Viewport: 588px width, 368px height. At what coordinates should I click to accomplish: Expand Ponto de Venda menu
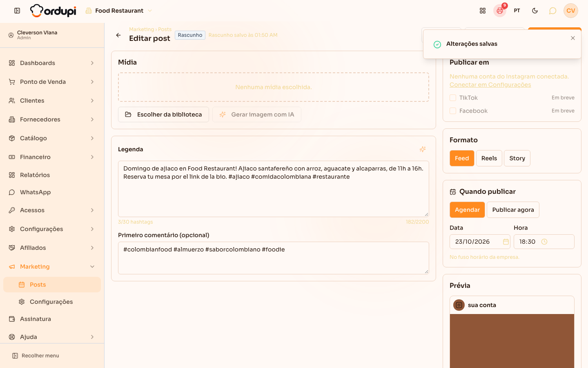pyautogui.click(x=52, y=82)
